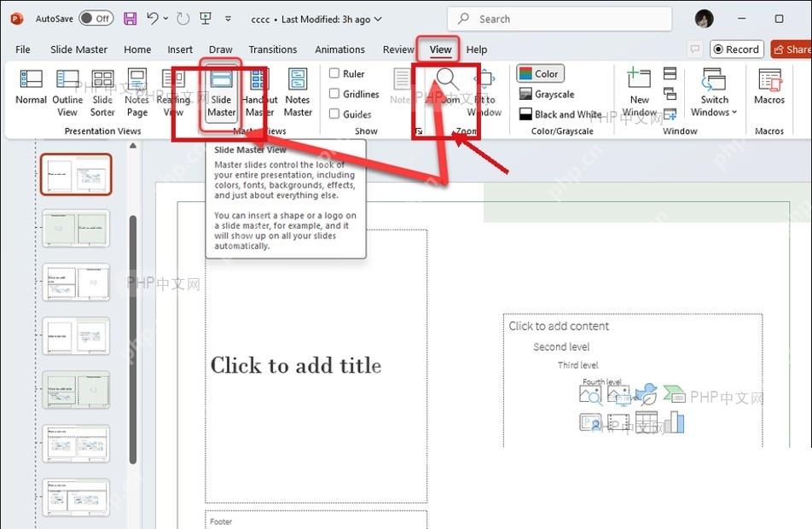Viewport: 812px width, 529px height.
Task: Go to the Insert tab
Action: tap(180, 49)
